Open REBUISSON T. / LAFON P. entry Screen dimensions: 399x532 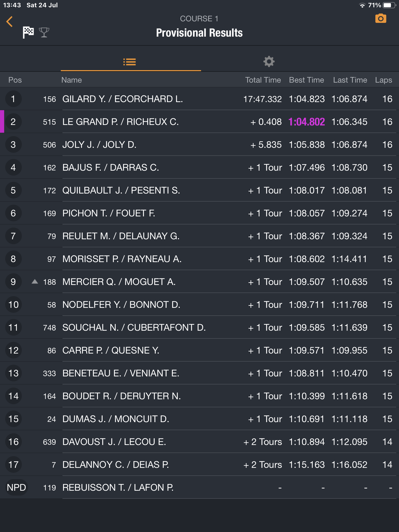pos(199,487)
